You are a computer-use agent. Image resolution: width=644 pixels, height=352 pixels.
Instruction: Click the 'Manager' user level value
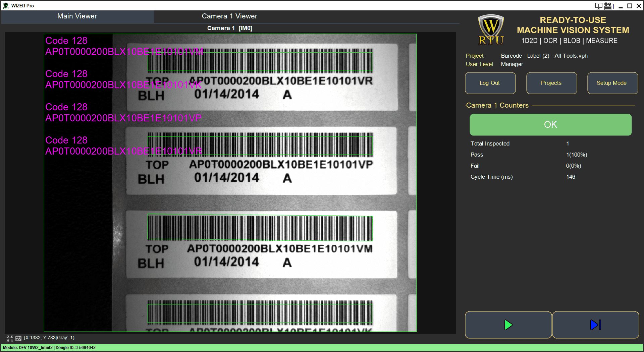pyautogui.click(x=512, y=64)
